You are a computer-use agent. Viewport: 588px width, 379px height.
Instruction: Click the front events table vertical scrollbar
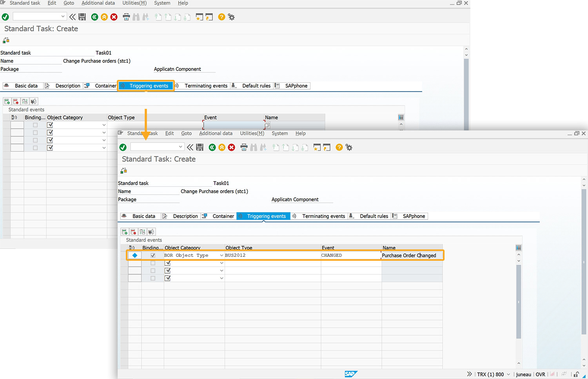(x=519, y=301)
